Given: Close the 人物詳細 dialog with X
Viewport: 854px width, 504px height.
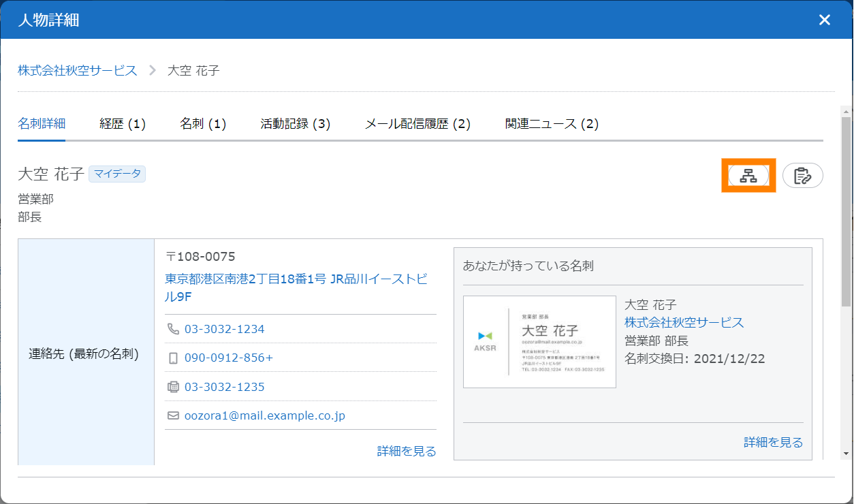Looking at the screenshot, I should 824,20.
